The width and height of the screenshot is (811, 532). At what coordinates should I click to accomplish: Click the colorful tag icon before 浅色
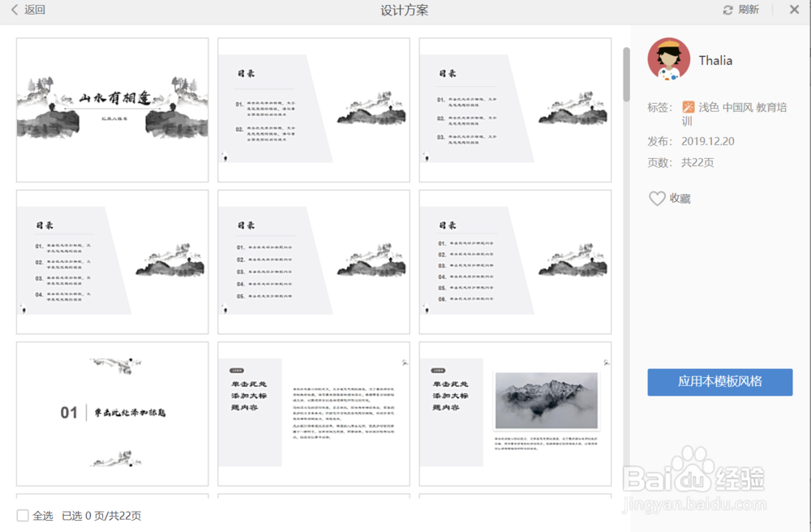click(x=689, y=106)
